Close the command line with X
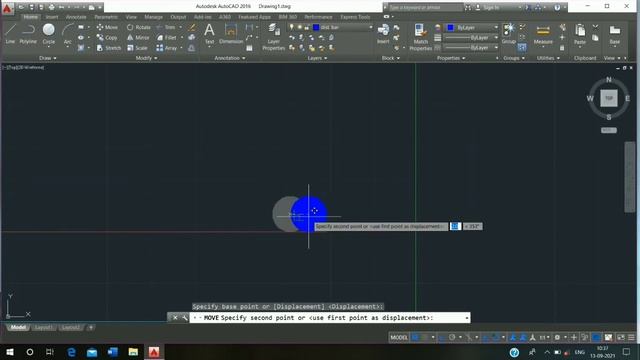Viewport: 640px width, 360px height. (175, 318)
